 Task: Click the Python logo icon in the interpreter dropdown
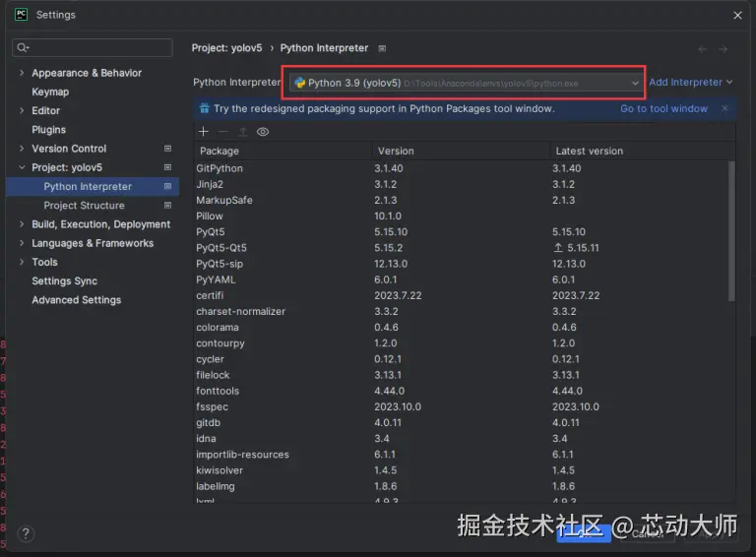pos(300,83)
